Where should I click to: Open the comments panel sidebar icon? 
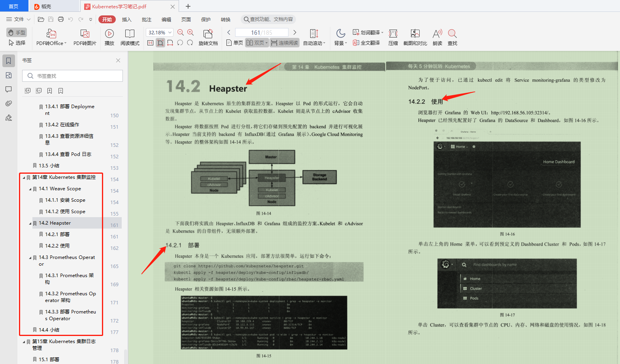coord(9,89)
